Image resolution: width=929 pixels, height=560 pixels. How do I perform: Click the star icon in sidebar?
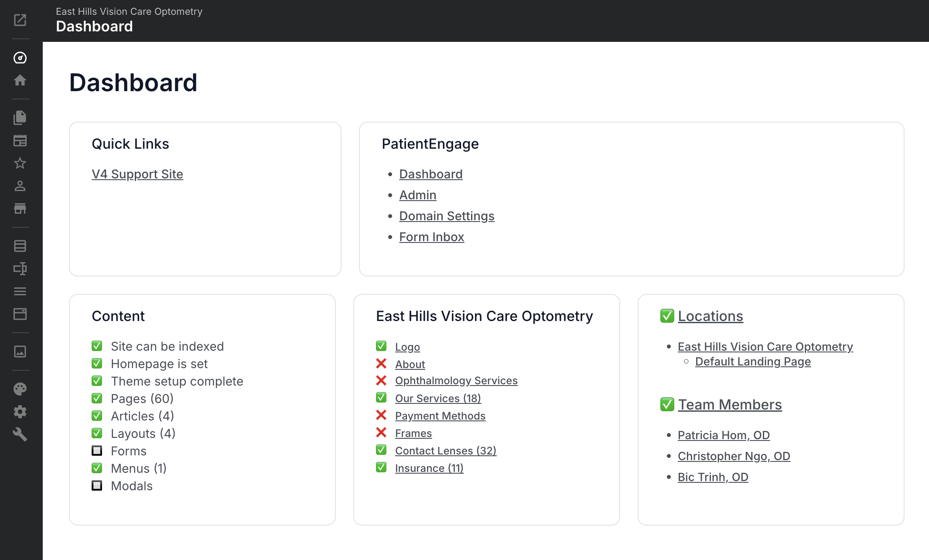(20, 163)
